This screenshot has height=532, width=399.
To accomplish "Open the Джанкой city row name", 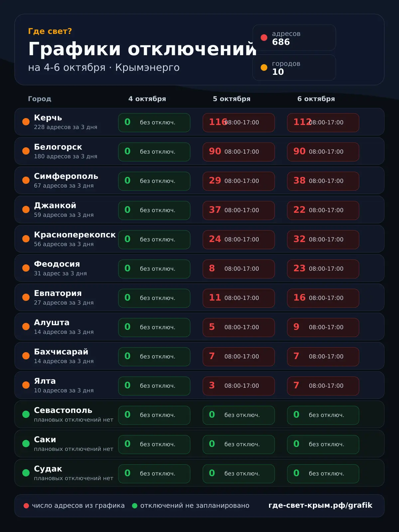I will 55,205.
